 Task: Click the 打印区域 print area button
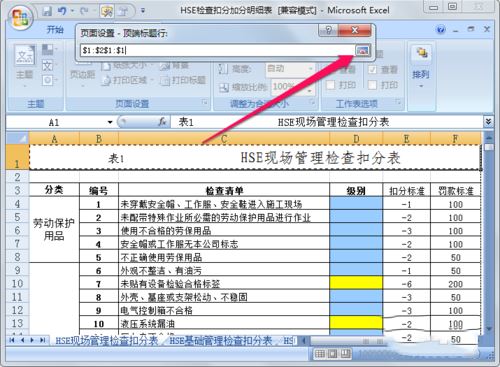click(127, 80)
